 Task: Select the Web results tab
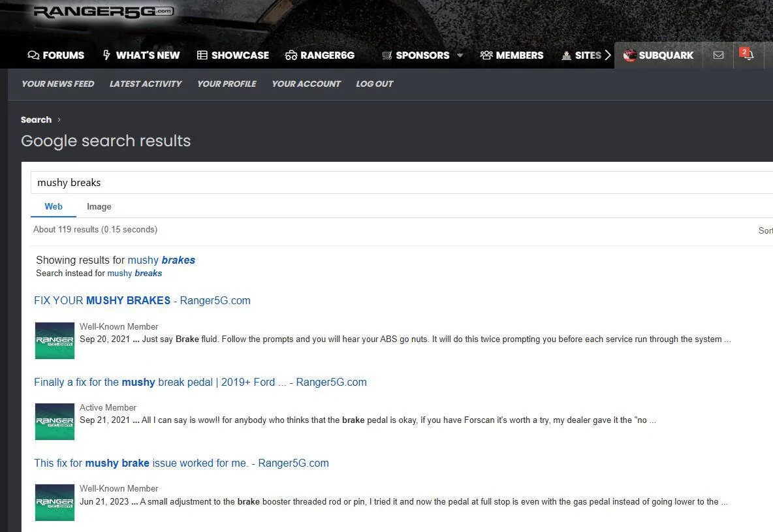coord(54,206)
